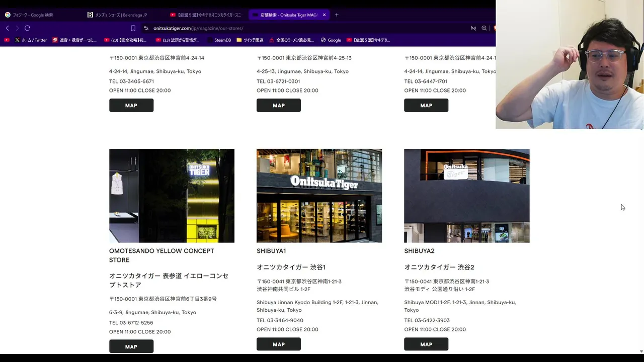
Task: Click phone number TEL 03-6721-0301
Action: point(278,81)
